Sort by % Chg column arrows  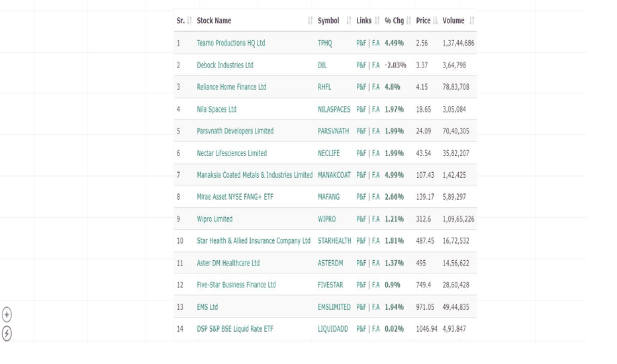(409, 21)
